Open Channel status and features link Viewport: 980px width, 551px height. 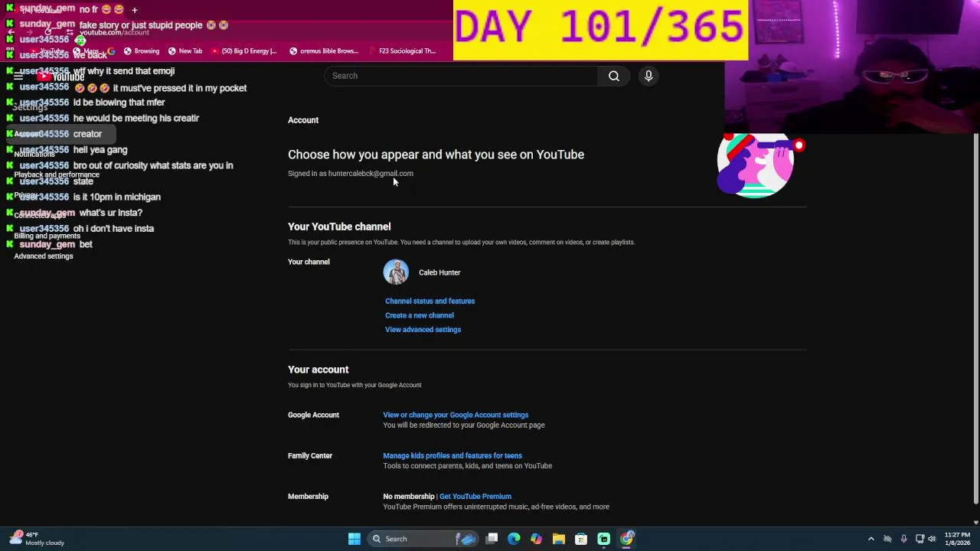pyautogui.click(x=430, y=301)
